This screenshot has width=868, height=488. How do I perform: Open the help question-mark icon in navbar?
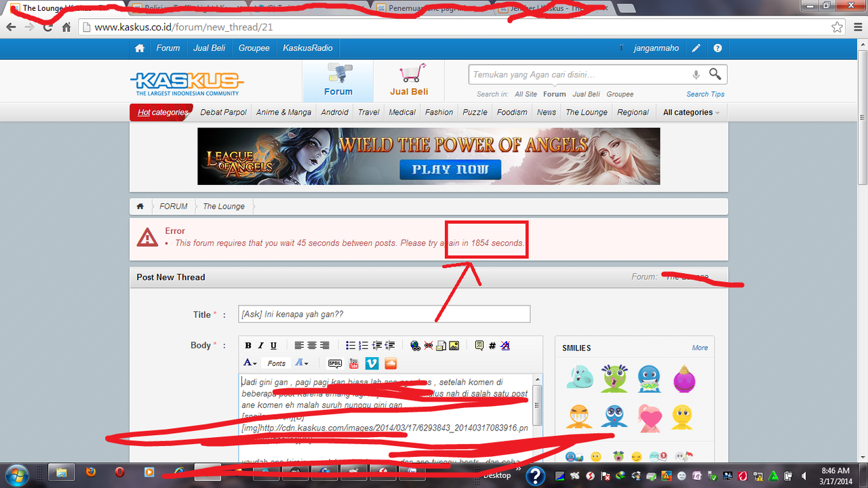pyautogui.click(x=717, y=48)
